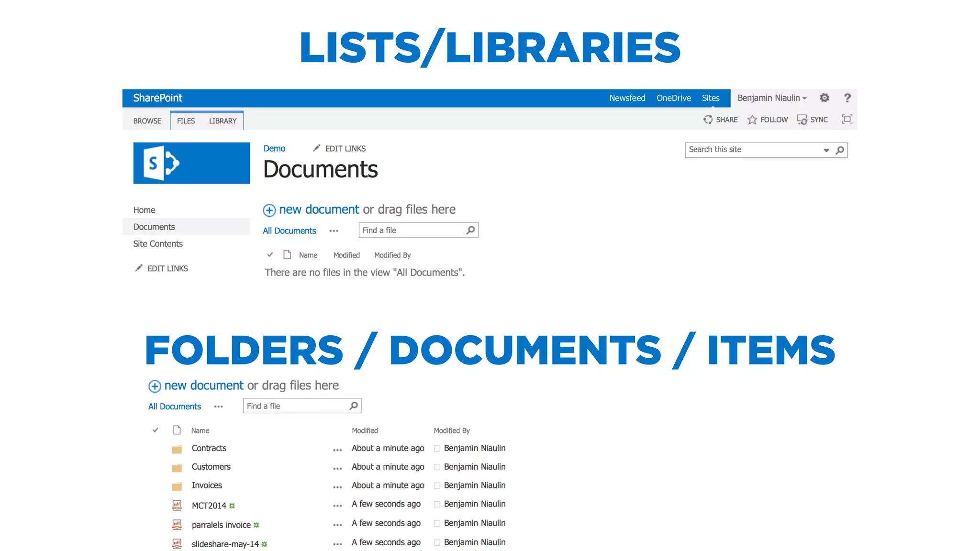Switch to the BROWSE ribbon tab

pos(147,121)
